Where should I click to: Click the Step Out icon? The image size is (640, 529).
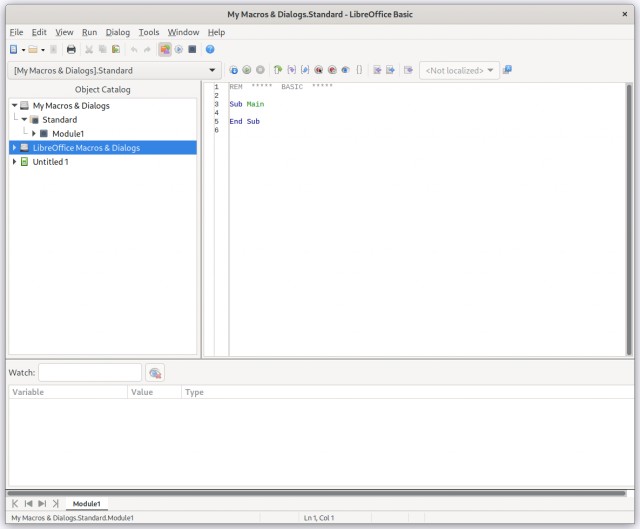point(305,70)
